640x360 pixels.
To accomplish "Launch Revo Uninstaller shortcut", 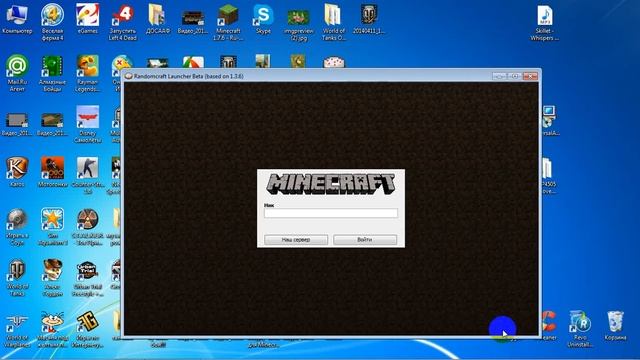I will click(x=580, y=329).
